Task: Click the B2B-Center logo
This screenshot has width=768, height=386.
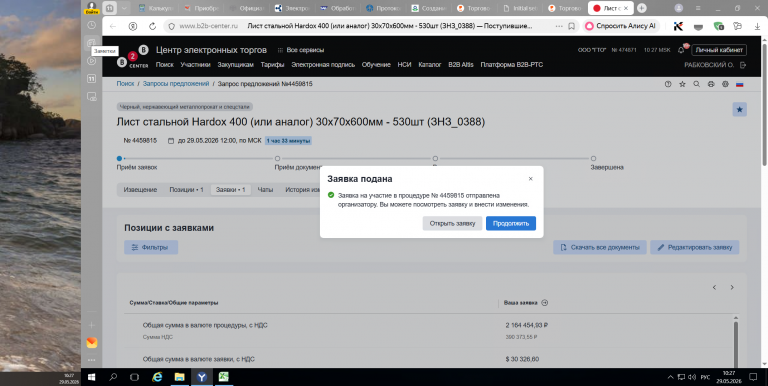Action: [x=132, y=57]
